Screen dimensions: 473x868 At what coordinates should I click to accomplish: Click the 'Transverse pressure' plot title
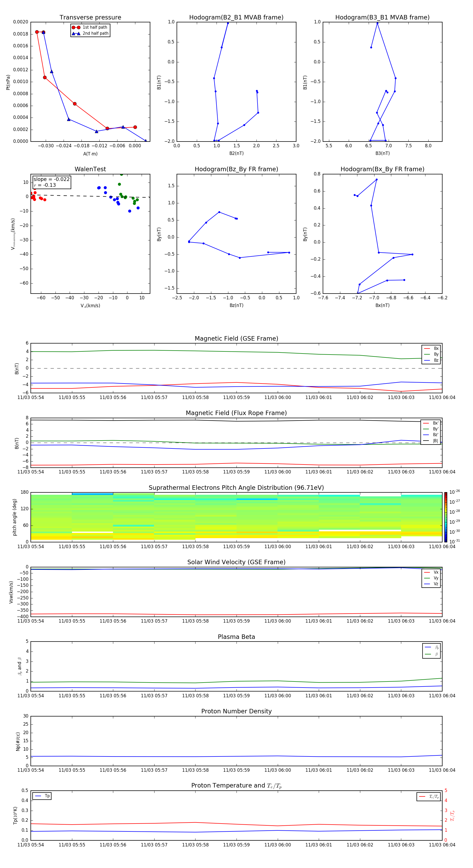(x=90, y=18)
